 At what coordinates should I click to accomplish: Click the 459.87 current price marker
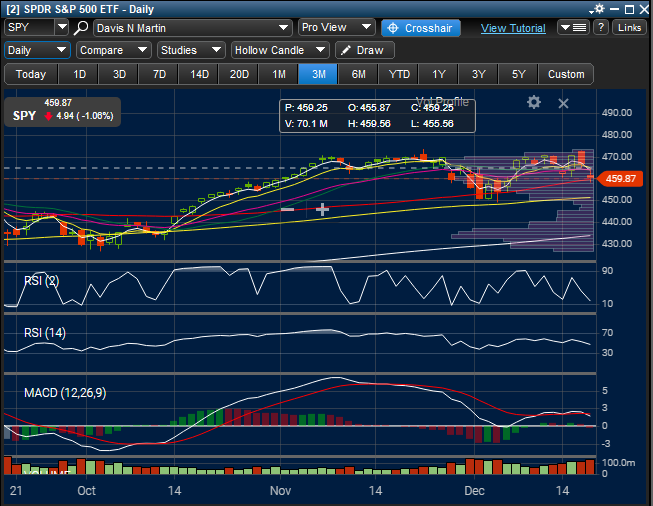click(x=621, y=179)
